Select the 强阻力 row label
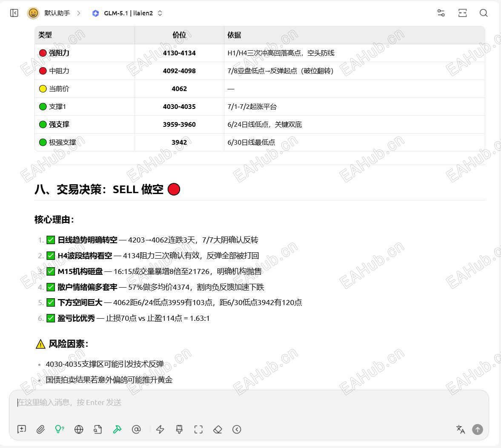 pyautogui.click(x=59, y=53)
